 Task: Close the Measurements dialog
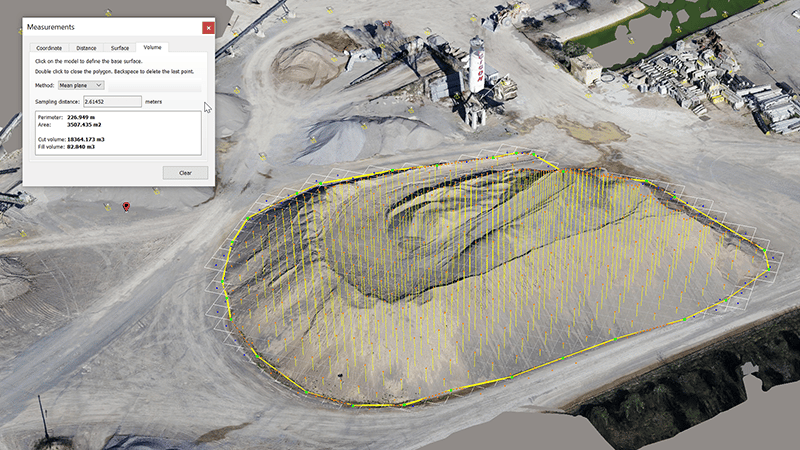click(207, 28)
